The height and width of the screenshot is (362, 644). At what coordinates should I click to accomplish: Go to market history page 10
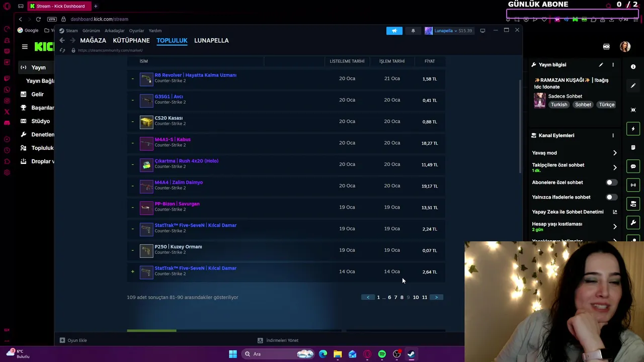click(x=416, y=297)
